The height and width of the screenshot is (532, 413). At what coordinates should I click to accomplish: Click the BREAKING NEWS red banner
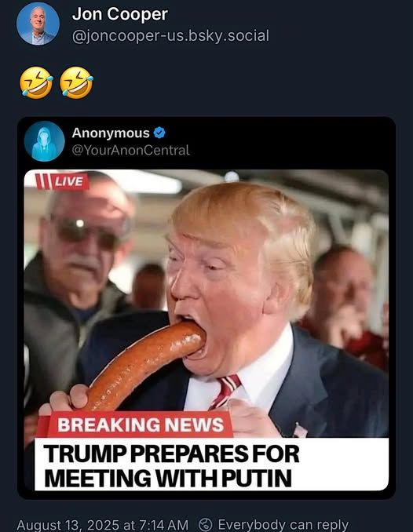tap(141, 425)
